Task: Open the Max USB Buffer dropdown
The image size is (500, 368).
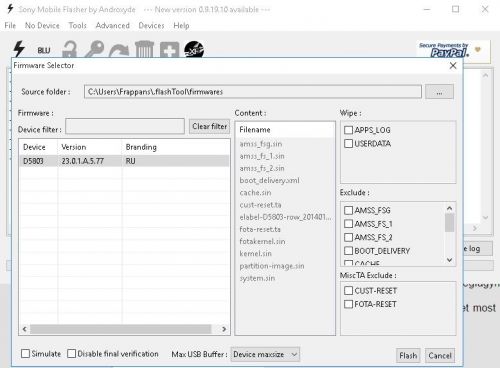Action: (265, 354)
